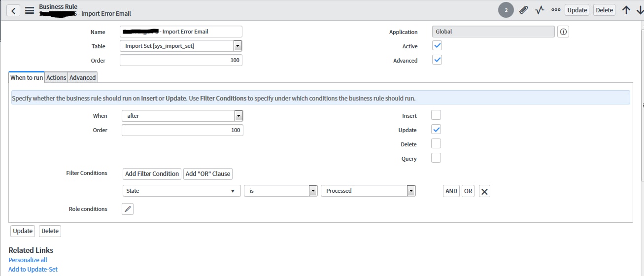644x276 pixels.
Task: Open the When dropdown set to after
Action: tap(182, 116)
